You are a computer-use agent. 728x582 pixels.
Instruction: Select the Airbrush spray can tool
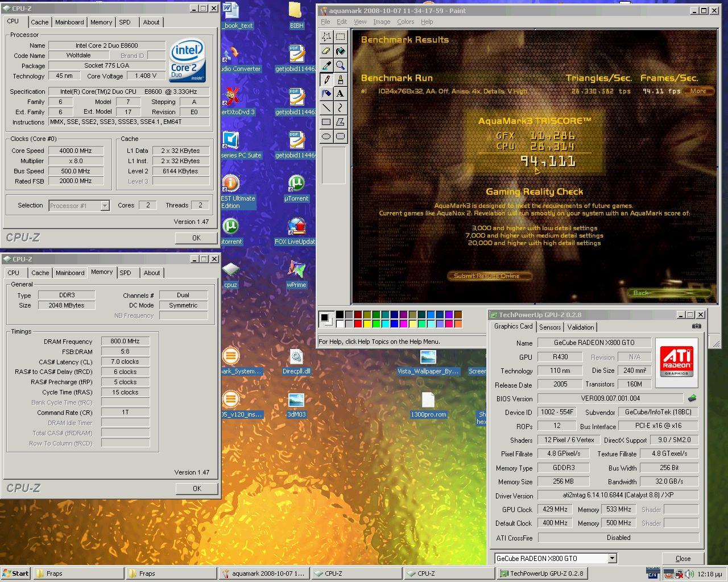(x=326, y=94)
